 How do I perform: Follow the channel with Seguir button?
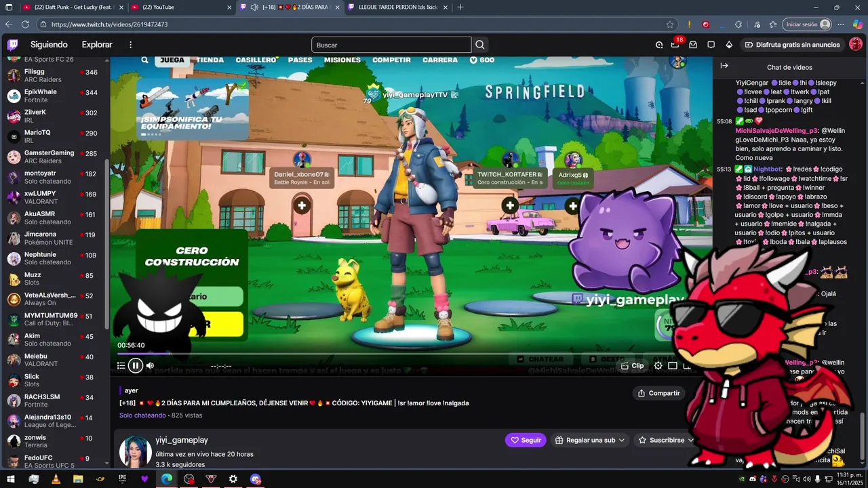[x=526, y=440]
